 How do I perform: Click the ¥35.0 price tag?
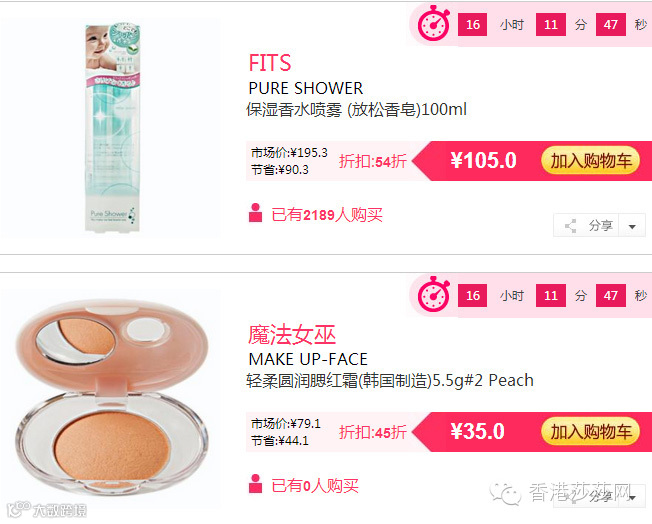(477, 432)
